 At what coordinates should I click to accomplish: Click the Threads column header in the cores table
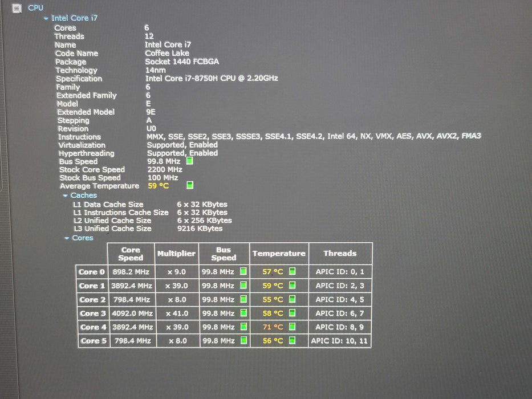tap(340, 254)
